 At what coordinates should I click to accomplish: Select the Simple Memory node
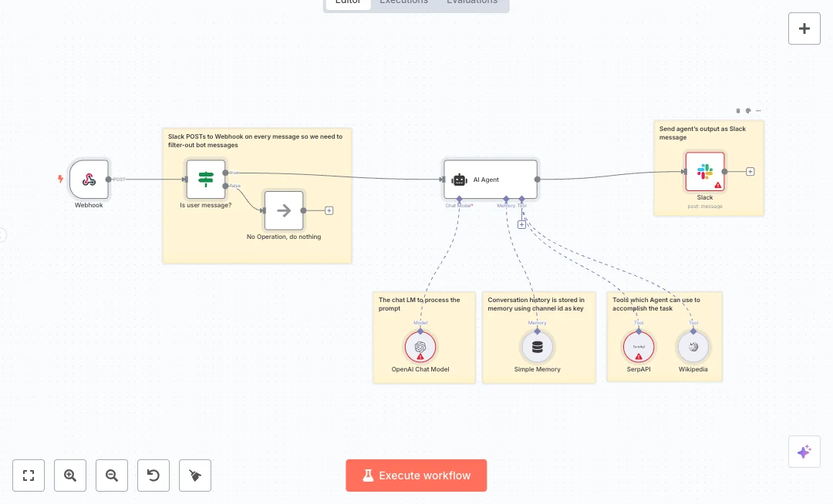(538, 347)
